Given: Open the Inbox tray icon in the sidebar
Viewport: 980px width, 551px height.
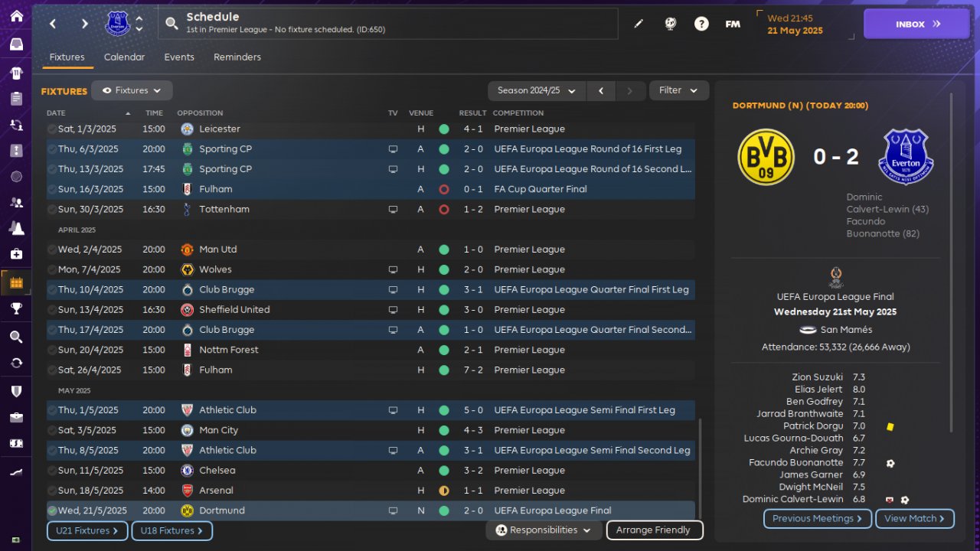Looking at the screenshot, I should pos(16,44).
